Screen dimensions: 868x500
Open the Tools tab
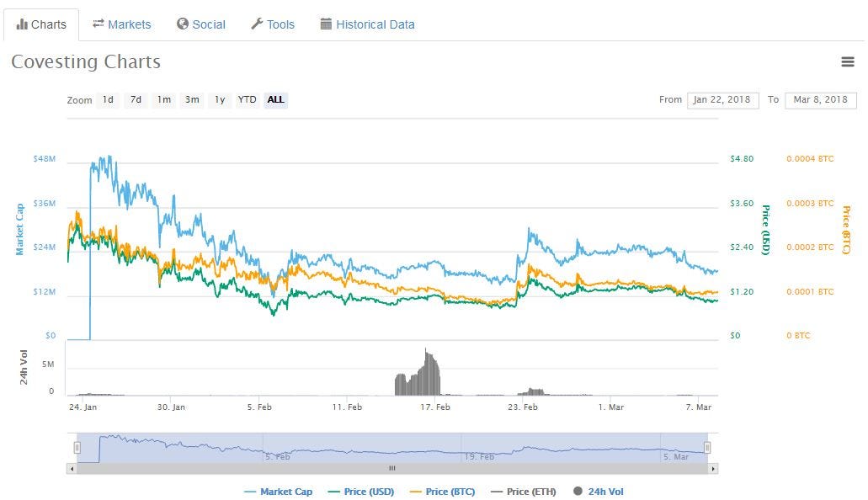pos(273,24)
